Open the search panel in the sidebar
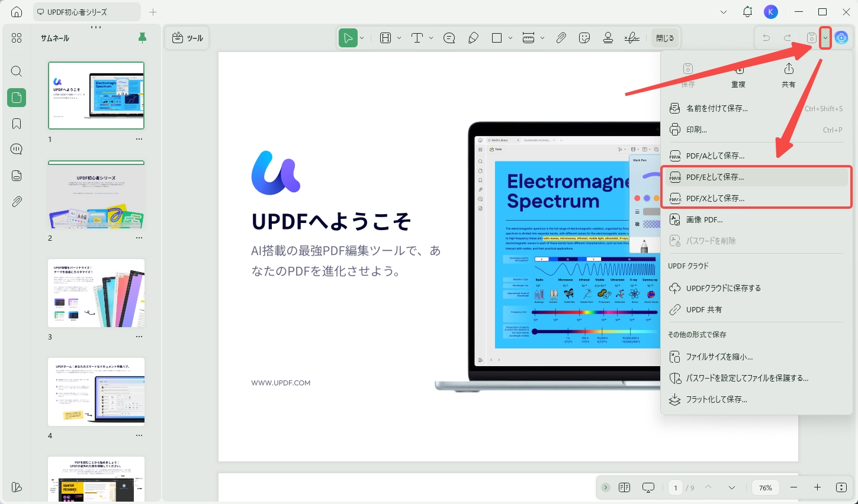The width and height of the screenshot is (858, 504). click(16, 71)
